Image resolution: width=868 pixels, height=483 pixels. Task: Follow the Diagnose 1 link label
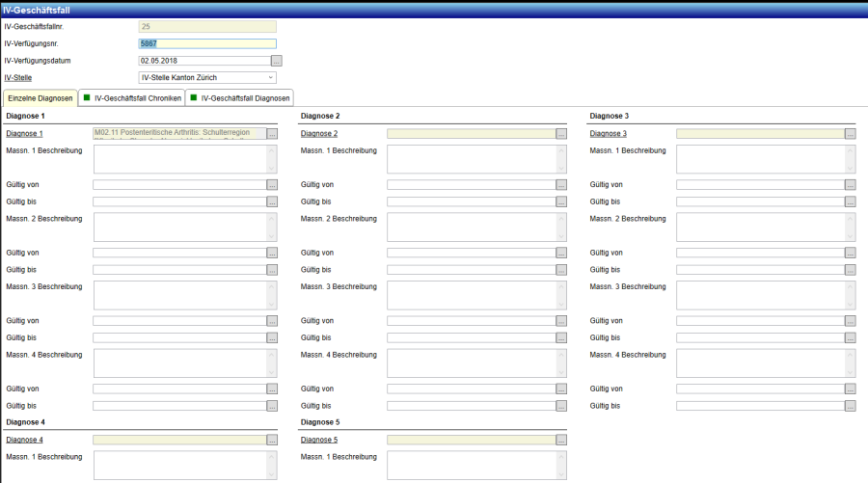24,134
